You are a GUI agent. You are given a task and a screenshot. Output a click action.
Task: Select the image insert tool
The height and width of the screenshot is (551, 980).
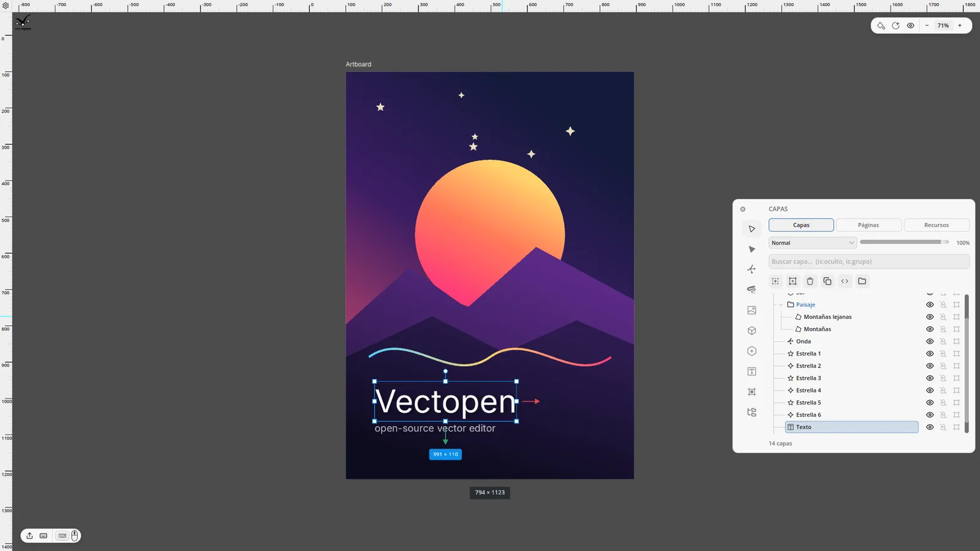[752, 310]
